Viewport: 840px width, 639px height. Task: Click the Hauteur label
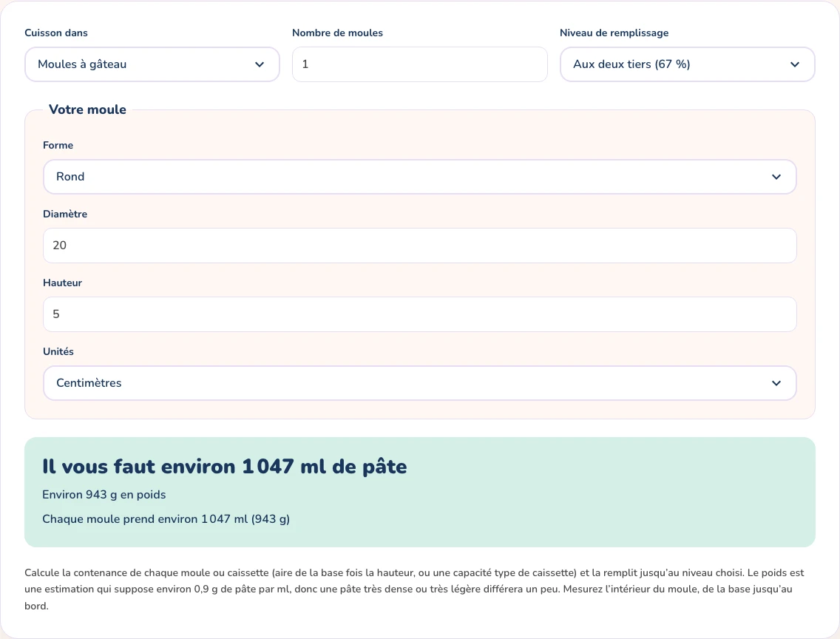pyautogui.click(x=62, y=283)
